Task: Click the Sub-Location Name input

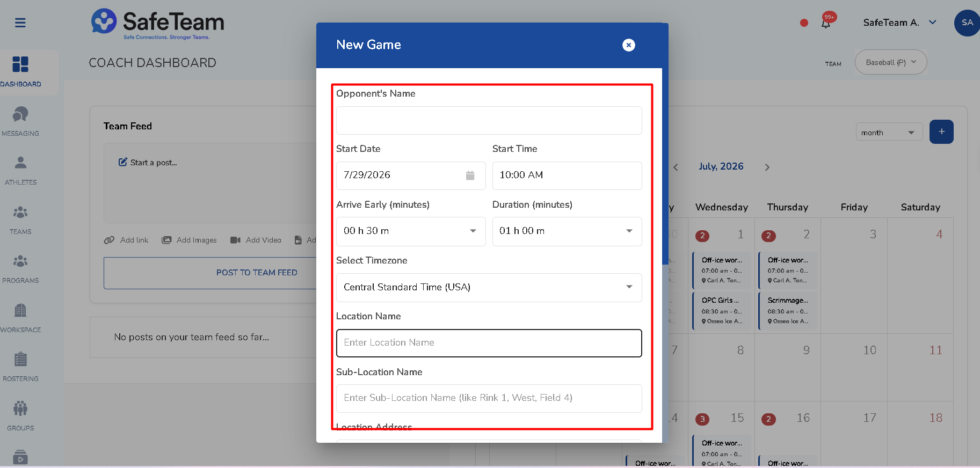Action: [489, 398]
